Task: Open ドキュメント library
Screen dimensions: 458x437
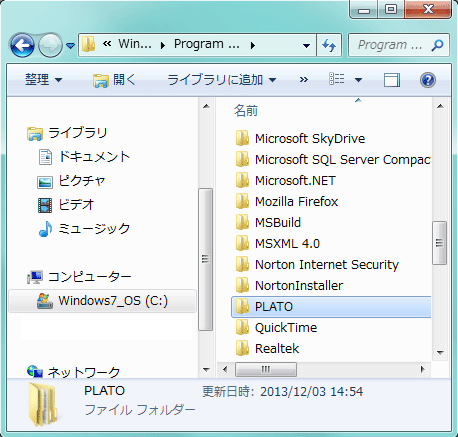Action: coord(84,157)
